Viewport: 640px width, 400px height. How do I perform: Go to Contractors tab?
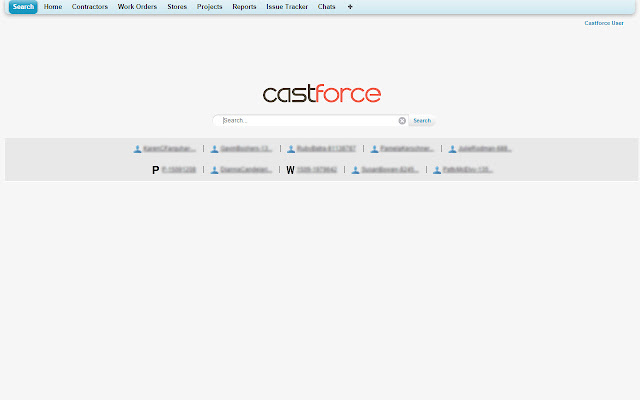[x=90, y=7]
